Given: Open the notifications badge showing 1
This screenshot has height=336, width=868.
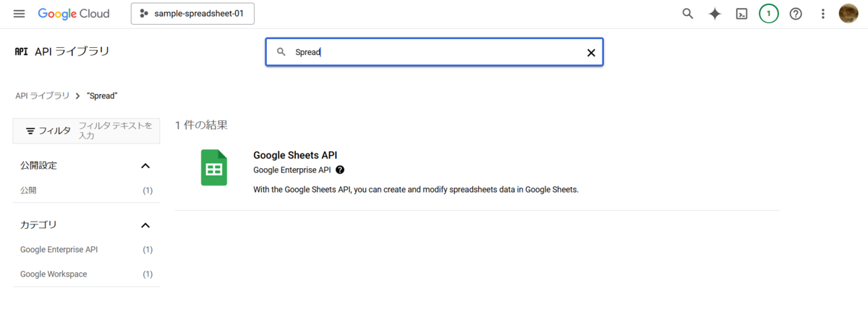Looking at the screenshot, I should coord(768,14).
